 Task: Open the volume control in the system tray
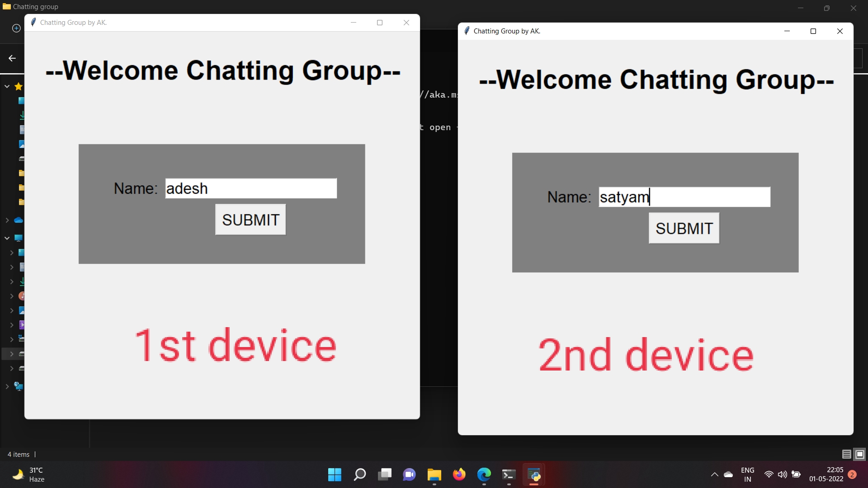coord(783,474)
